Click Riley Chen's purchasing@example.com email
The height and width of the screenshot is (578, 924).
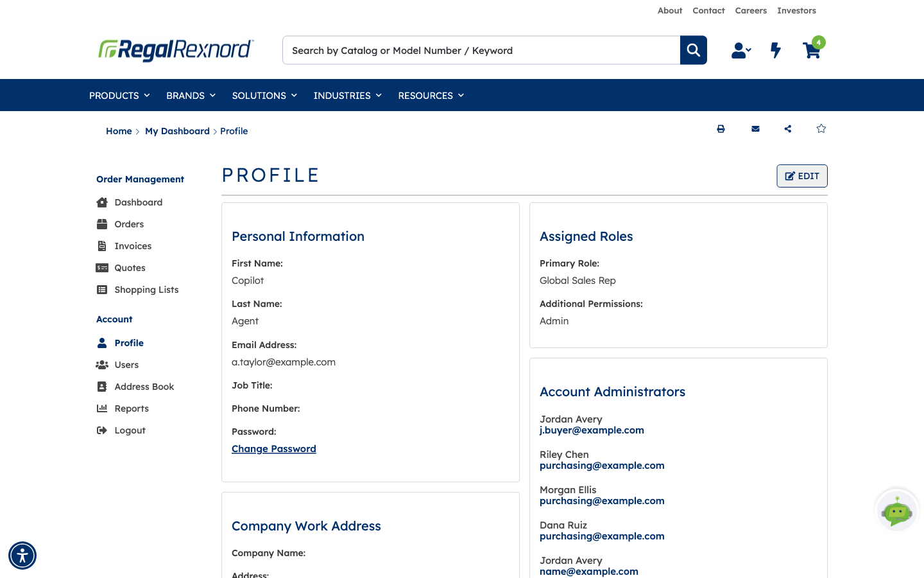tap(602, 466)
